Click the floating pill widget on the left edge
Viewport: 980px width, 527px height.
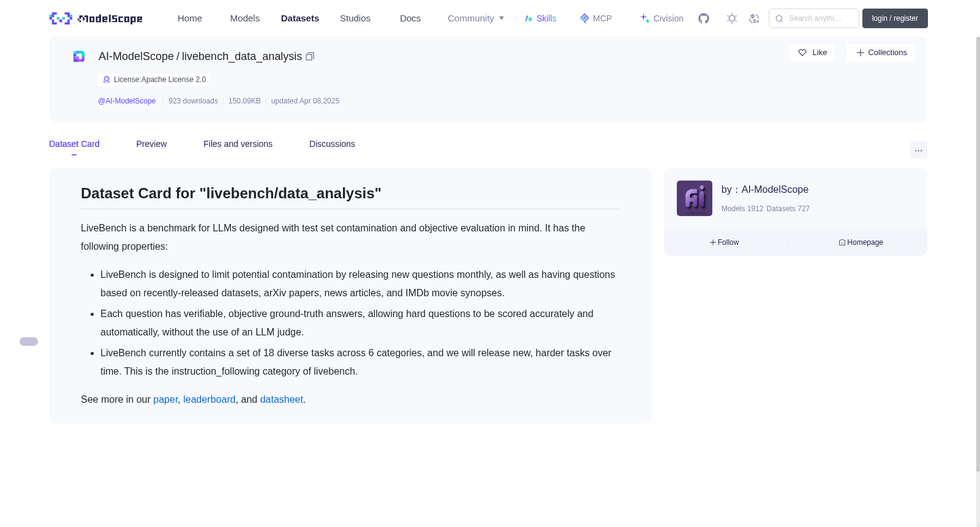coord(29,342)
